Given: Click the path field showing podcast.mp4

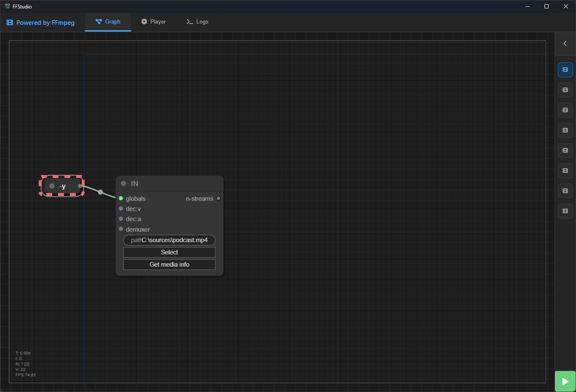Looking at the screenshot, I should tap(169, 240).
